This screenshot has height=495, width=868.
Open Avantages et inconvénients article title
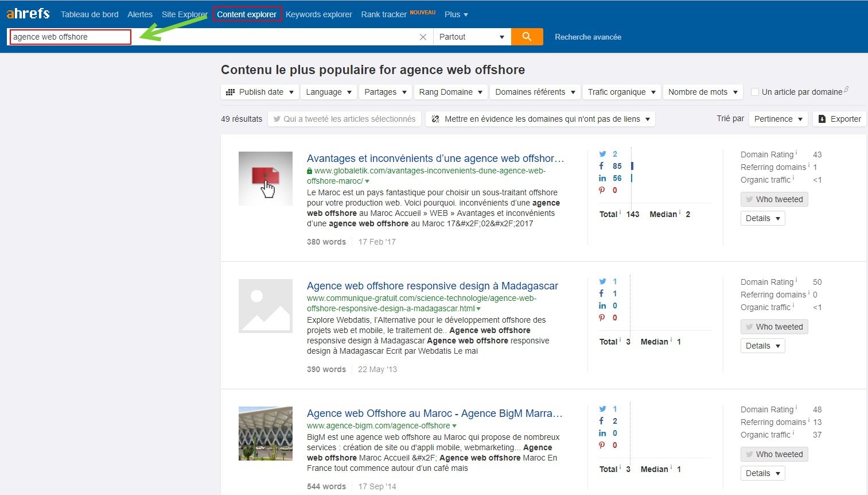[435, 158]
